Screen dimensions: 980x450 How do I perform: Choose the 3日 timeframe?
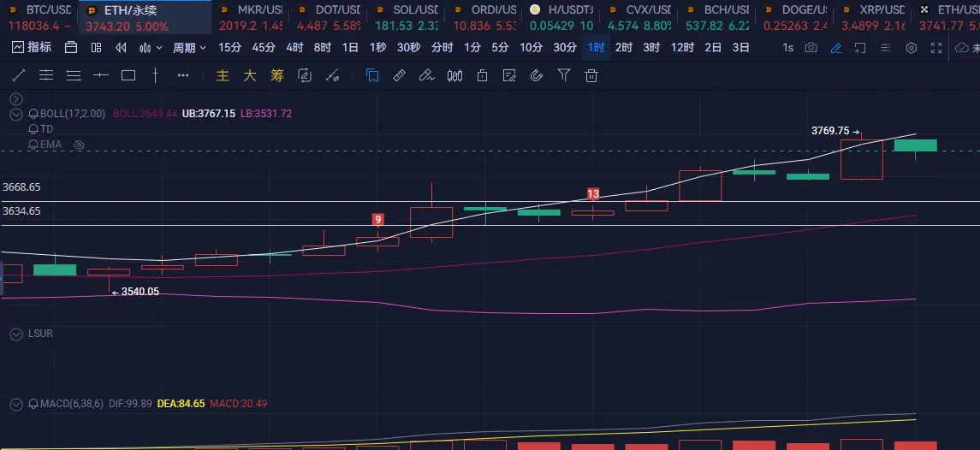pos(740,48)
